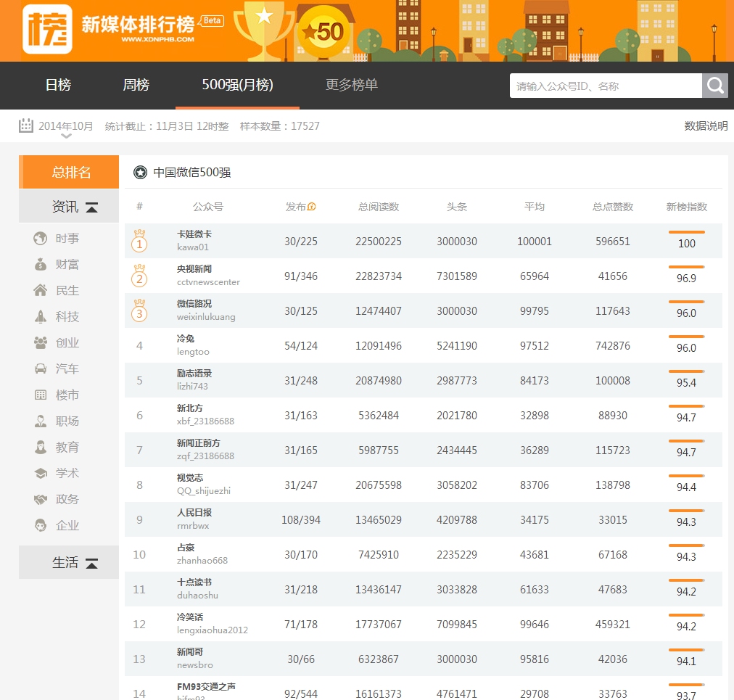Click the 民生 house icon
The image size is (734, 700).
(x=41, y=290)
